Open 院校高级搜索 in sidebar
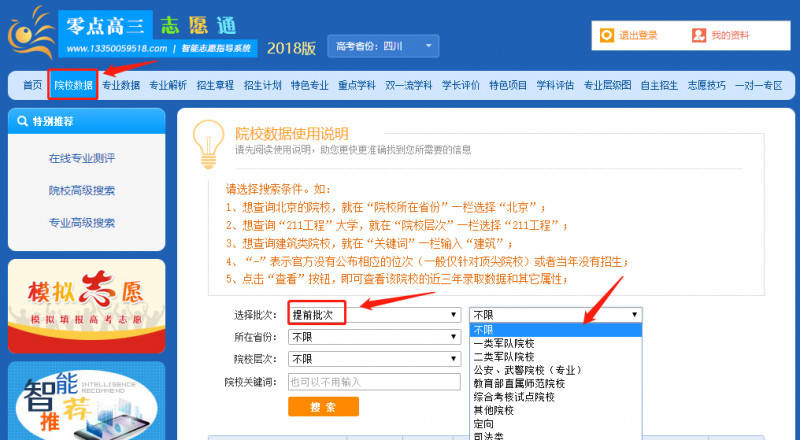The image size is (800, 440). 82,190
